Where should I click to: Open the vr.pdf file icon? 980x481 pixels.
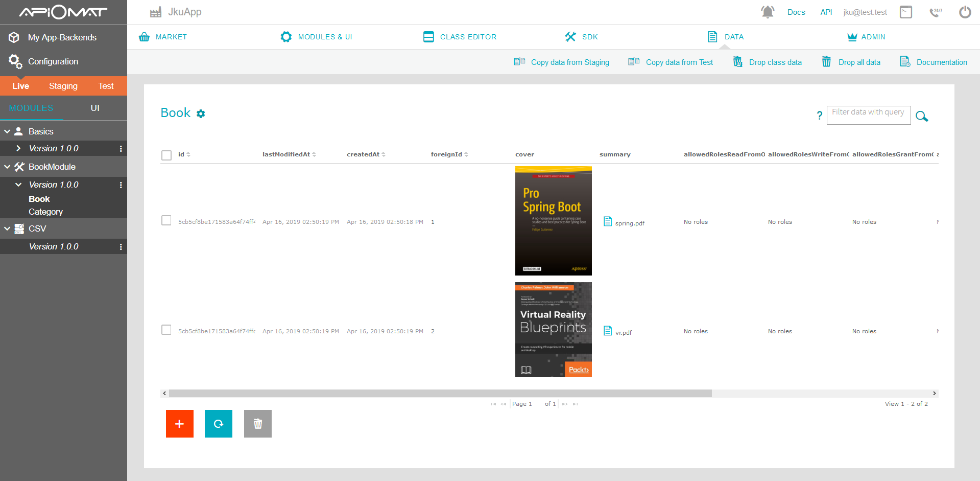608,331
